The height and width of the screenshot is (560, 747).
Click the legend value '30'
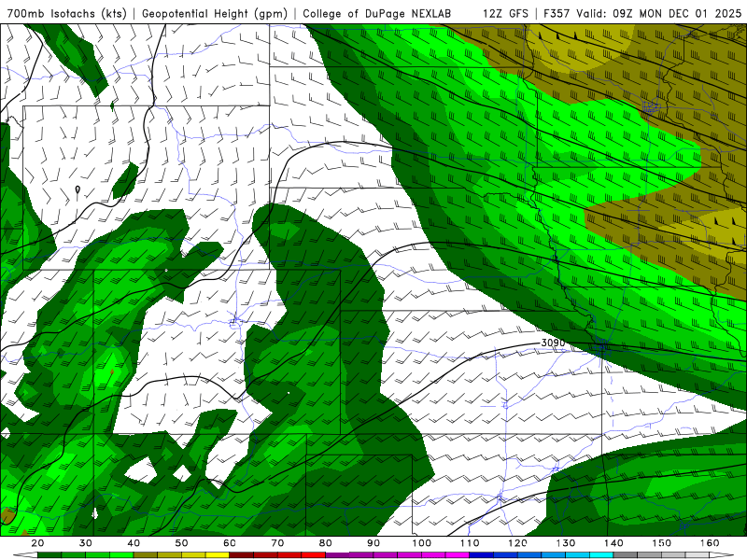click(86, 543)
